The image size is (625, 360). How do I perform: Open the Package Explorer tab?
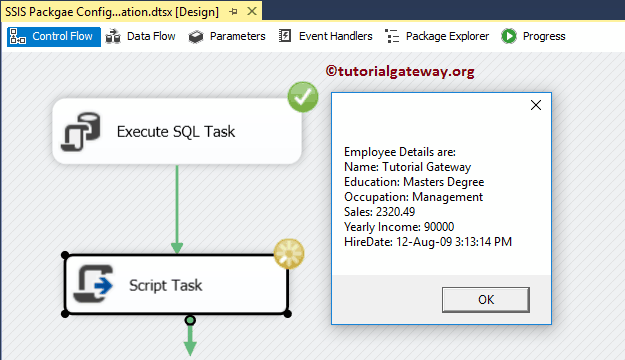point(437,37)
